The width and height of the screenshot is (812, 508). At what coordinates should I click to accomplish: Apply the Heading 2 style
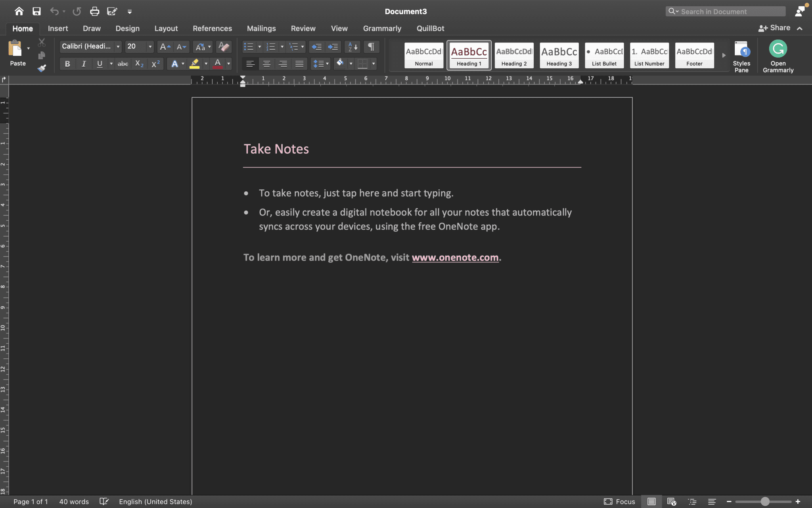513,55
